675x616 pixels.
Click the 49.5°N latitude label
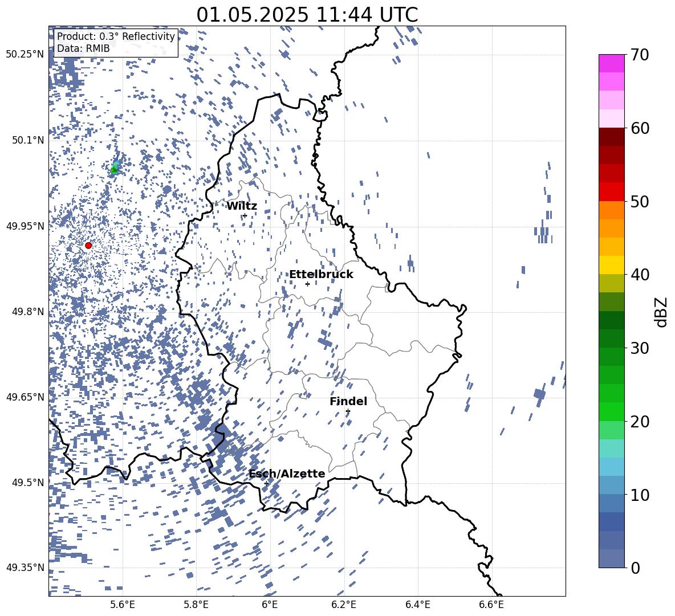point(27,482)
